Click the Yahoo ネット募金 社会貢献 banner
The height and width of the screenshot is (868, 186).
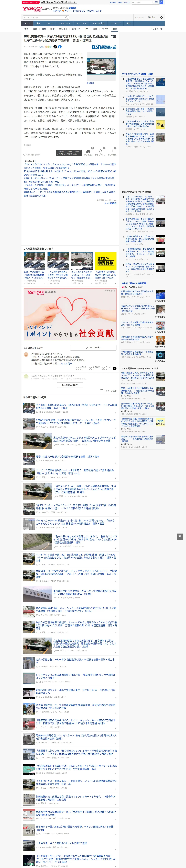click(x=70, y=314)
